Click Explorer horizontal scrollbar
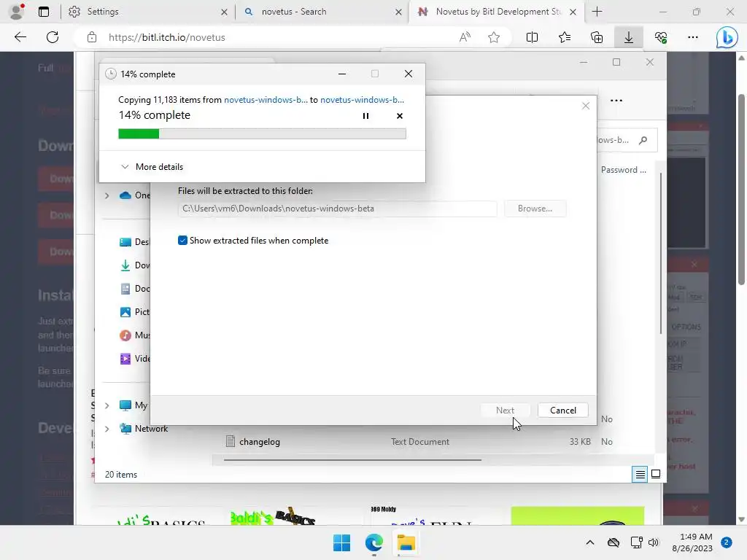 click(352, 460)
